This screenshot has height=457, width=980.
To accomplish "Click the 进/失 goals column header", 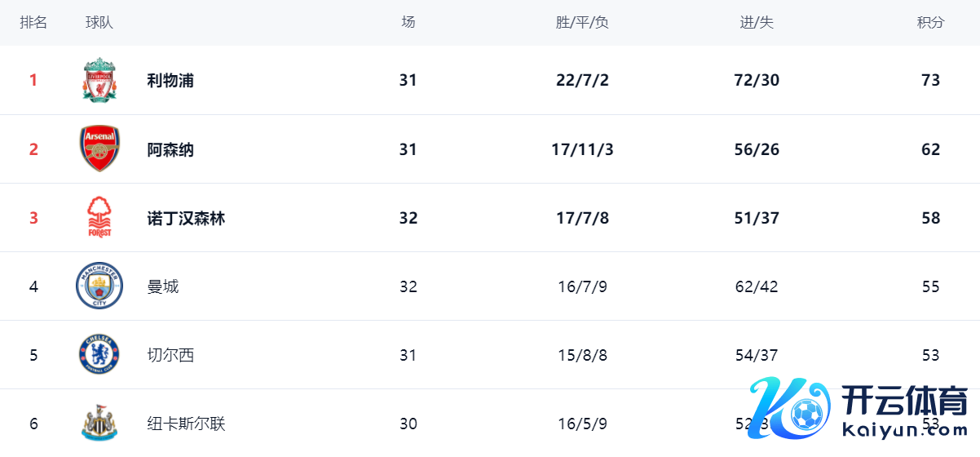I will pos(757,23).
